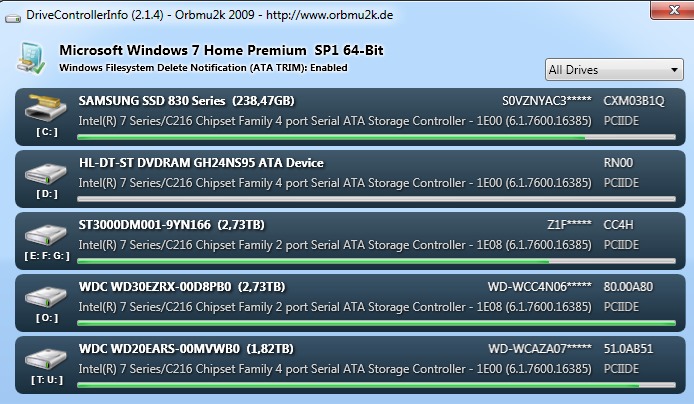Select the HL-DT-ST DVDRAM GH24NS95 entry

pos(201,163)
